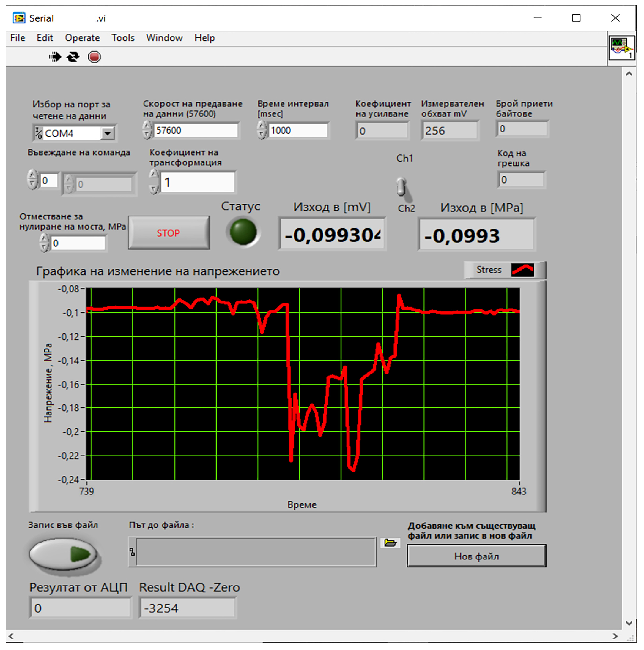
Task: Click the baud rate 57600 stepper arrows
Action: coord(147,130)
